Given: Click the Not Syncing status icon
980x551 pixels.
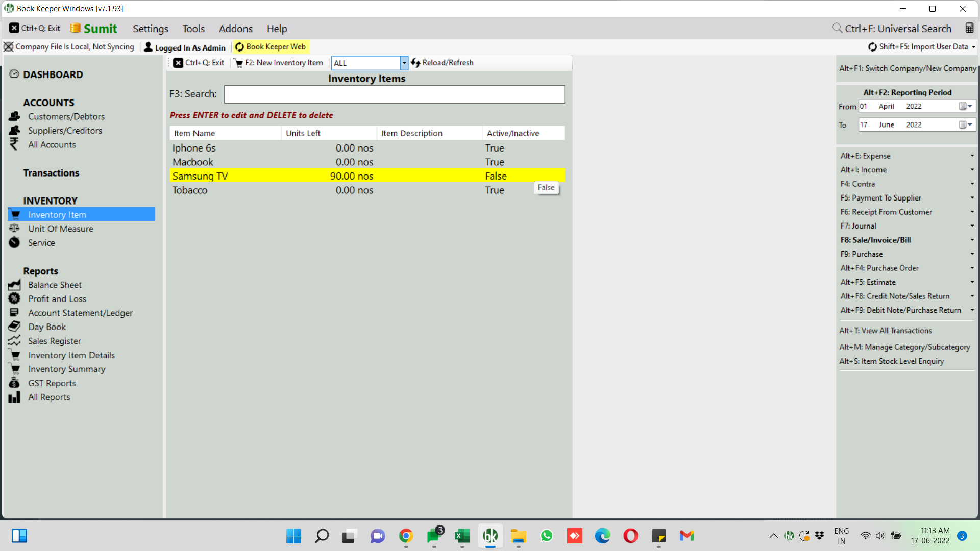Looking at the screenshot, I should (x=9, y=47).
